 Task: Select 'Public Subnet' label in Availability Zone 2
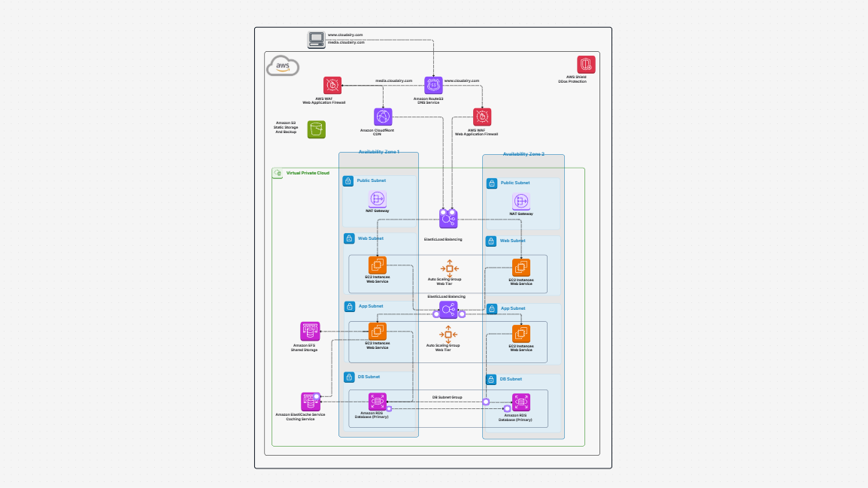coord(515,183)
